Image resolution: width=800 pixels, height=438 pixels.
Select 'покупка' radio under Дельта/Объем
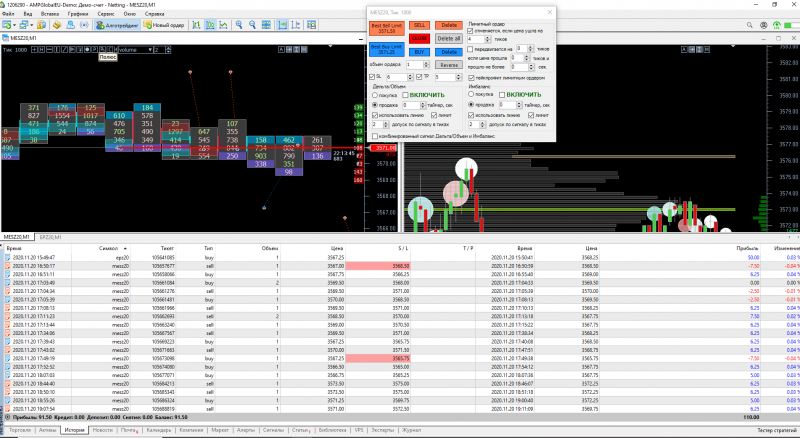(373, 95)
